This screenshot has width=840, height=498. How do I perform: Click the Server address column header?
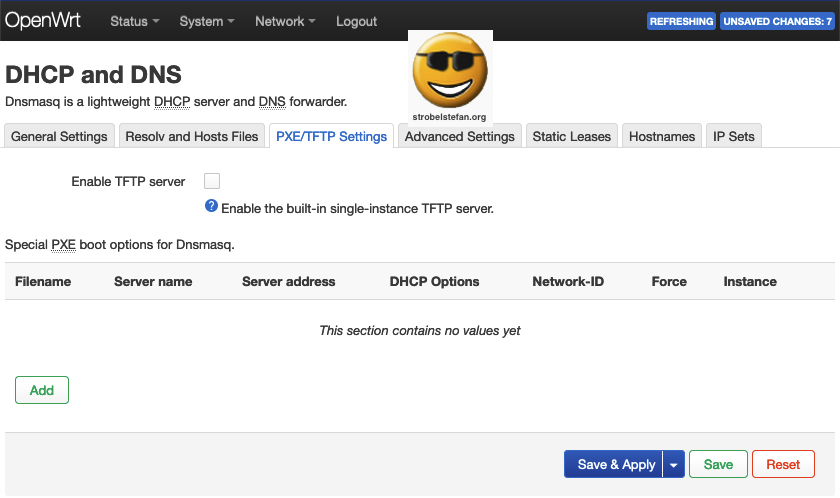tap(288, 281)
